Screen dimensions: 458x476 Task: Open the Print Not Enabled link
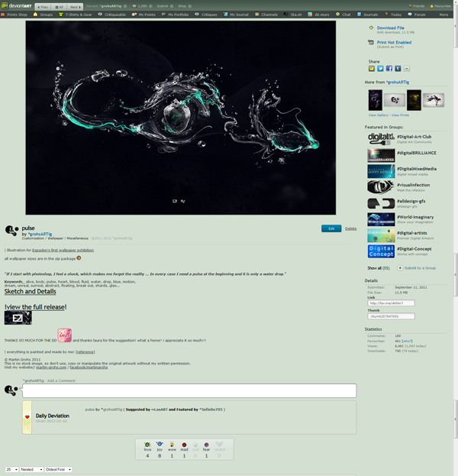pos(394,42)
